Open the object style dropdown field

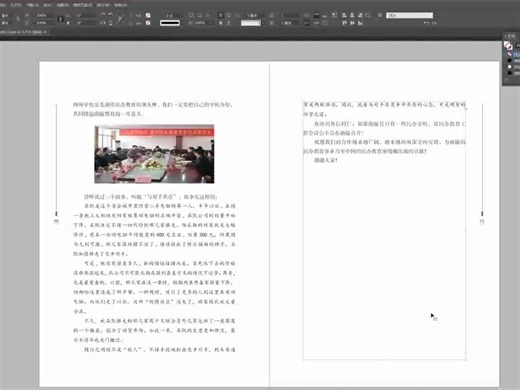click(x=410, y=15)
